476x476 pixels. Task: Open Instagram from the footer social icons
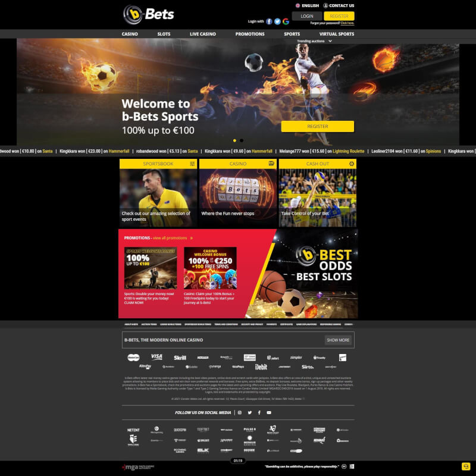(x=240, y=412)
